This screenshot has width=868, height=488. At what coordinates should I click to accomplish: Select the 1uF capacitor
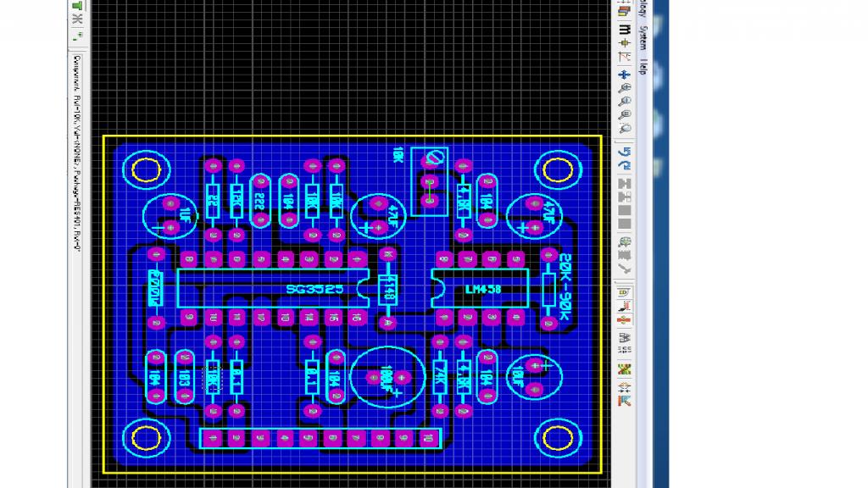(x=170, y=216)
